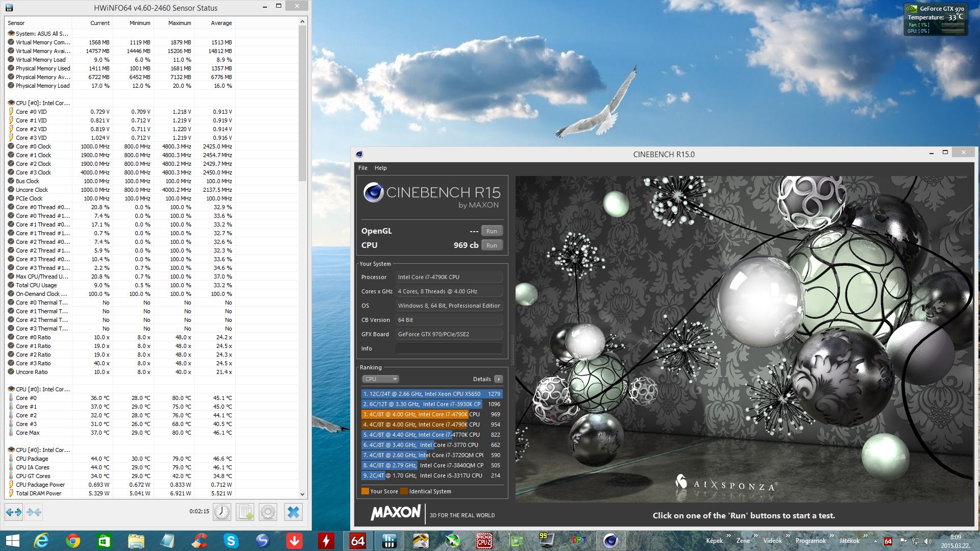
Task: Select the i7-3930K ranking entry
Action: click(432, 404)
